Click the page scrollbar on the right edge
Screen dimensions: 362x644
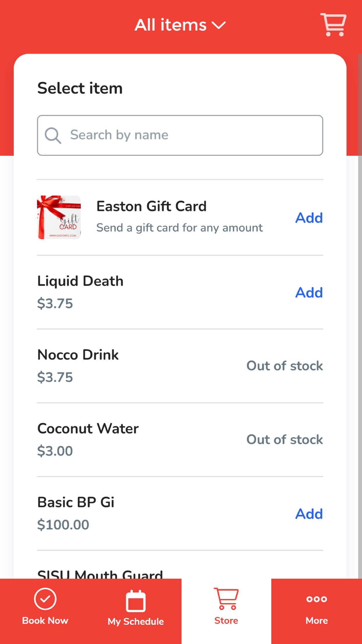(x=360, y=316)
